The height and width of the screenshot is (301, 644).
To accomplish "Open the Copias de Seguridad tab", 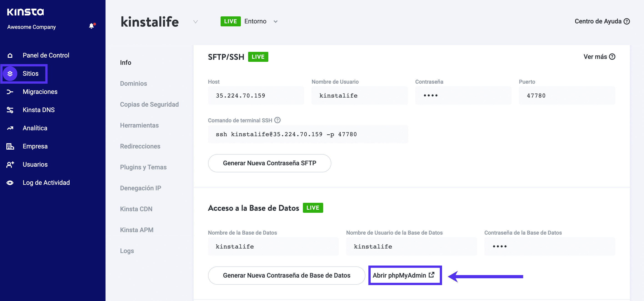I will [x=149, y=105].
